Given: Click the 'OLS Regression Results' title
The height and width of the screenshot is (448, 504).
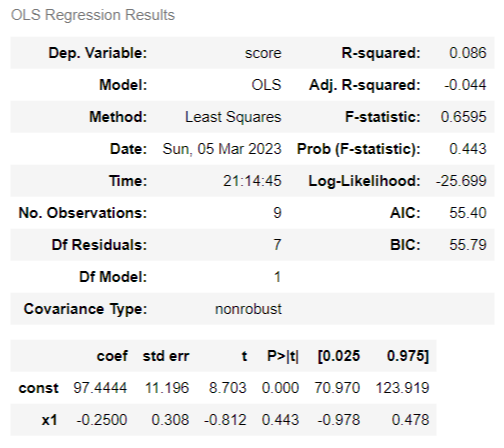Looking at the screenshot, I should point(93,15).
